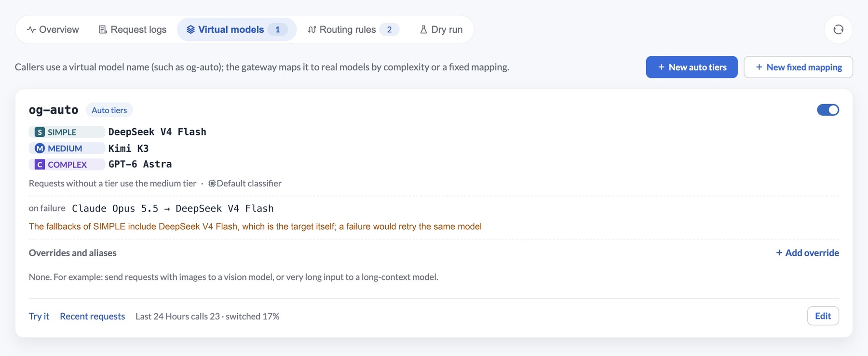The height and width of the screenshot is (356, 868).
Task: Click the GPT-6 Astra model name
Action: 140,164
